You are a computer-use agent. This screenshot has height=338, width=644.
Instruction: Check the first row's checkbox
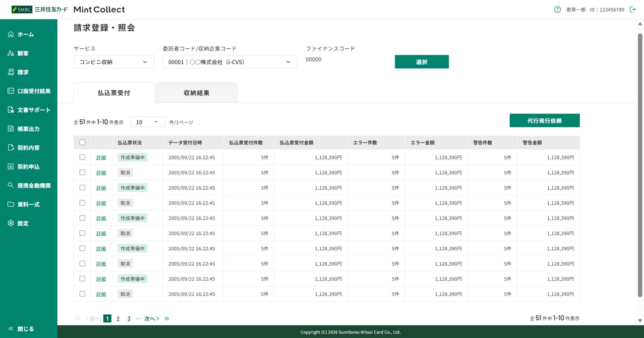click(82, 157)
